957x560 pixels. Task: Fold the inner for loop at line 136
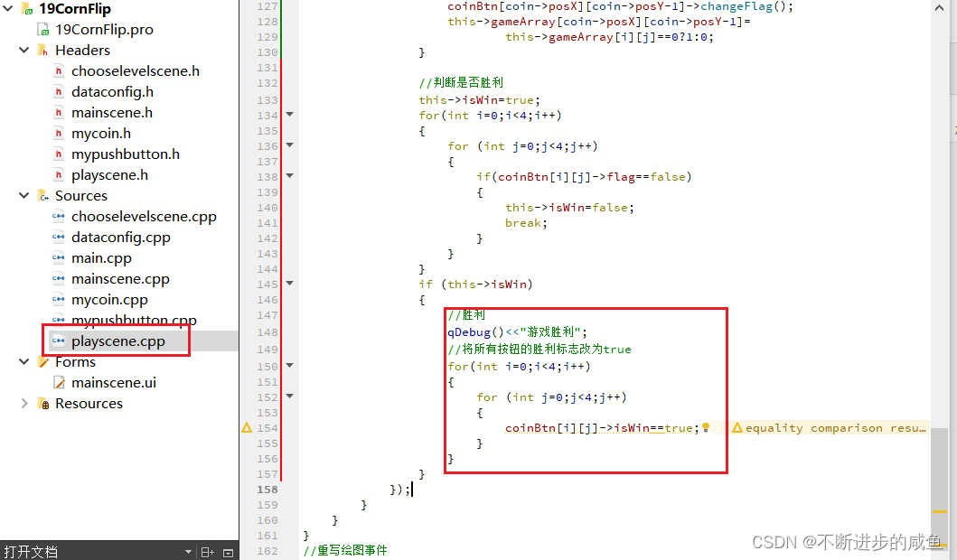[290, 145]
